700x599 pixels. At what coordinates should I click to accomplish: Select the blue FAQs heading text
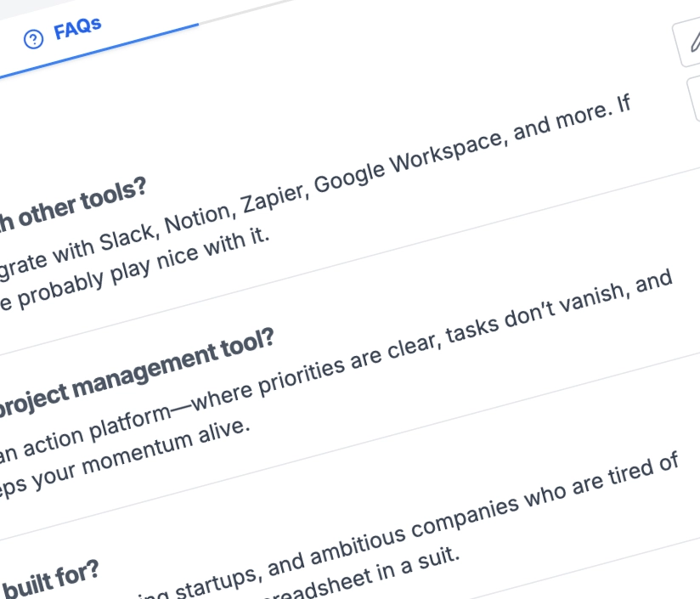(x=76, y=27)
